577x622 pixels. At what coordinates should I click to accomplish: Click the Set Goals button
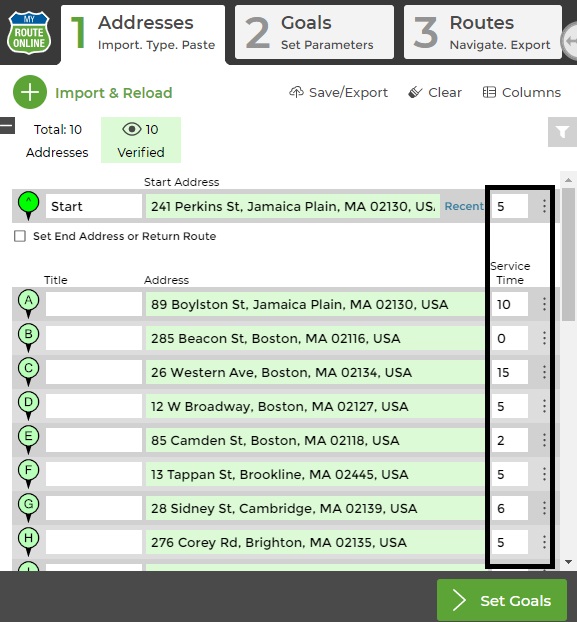pos(502,600)
